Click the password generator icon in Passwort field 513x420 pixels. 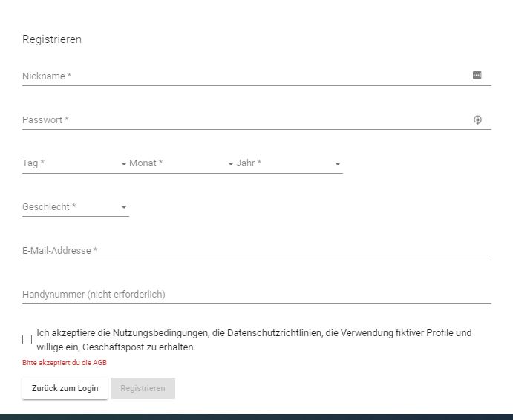coord(477,119)
